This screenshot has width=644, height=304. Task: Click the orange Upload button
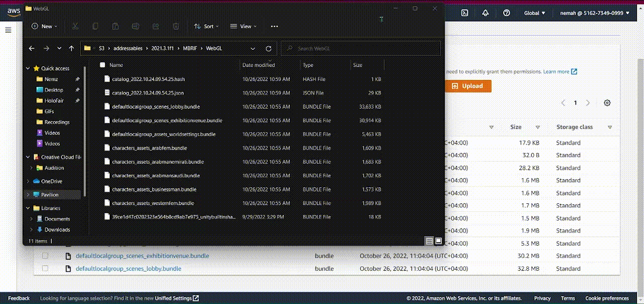pos(467,86)
